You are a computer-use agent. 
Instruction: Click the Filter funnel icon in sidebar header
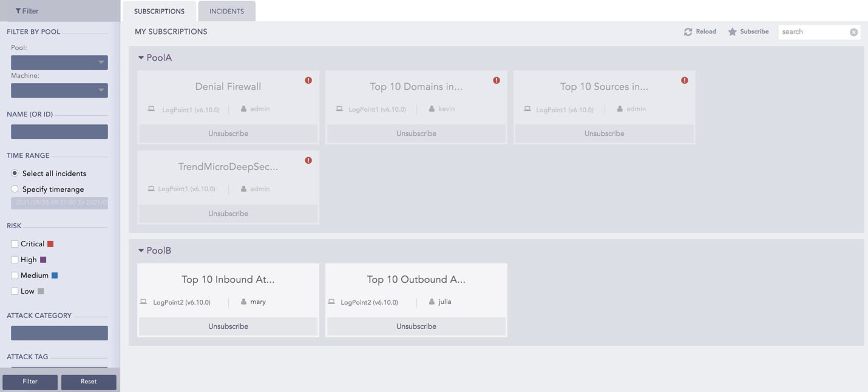[x=19, y=10]
